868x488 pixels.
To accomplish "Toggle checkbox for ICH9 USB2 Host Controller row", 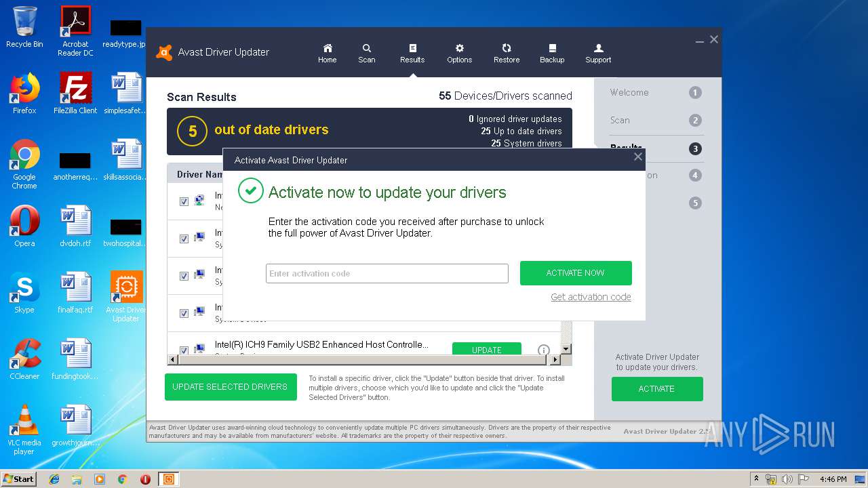I will point(184,350).
